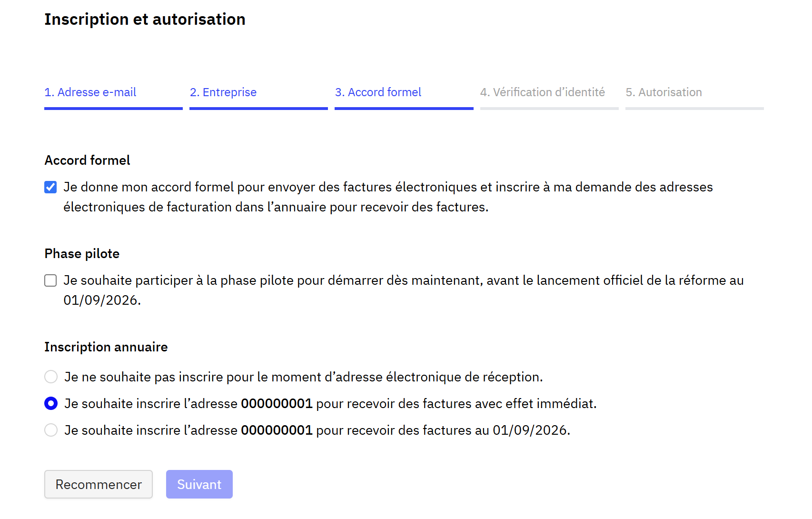Click the Inscription annuaire section heading
The width and height of the screenshot is (812, 519).
tap(106, 347)
